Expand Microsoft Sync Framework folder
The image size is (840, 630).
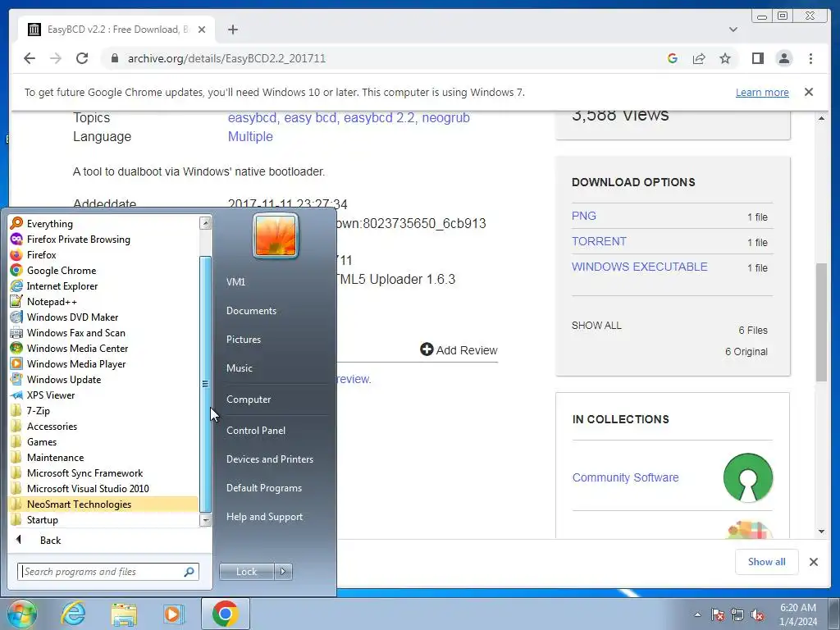point(84,472)
